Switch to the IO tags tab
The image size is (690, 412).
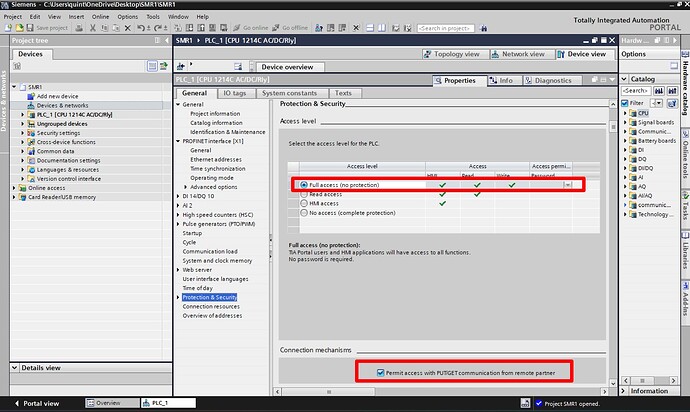pos(235,93)
